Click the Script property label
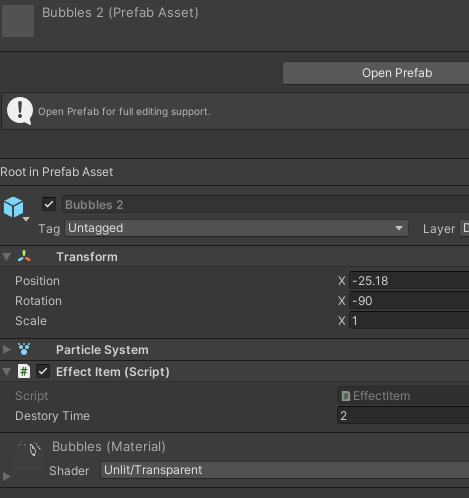469x498 pixels. click(32, 396)
